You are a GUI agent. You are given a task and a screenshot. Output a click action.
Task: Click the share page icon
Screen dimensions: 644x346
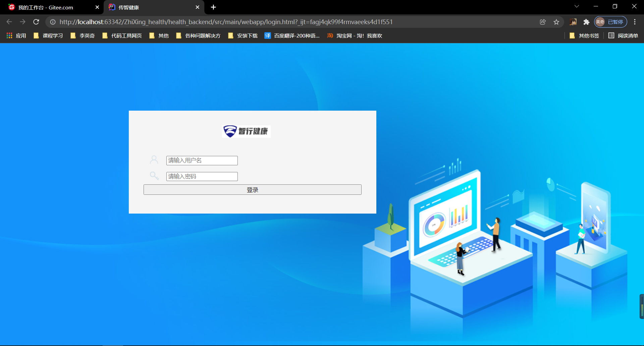tap(543, 22)
